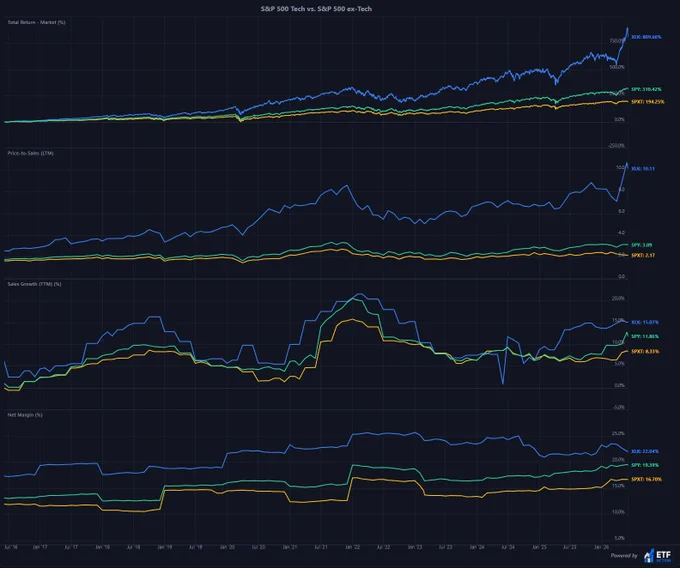Click the Jul '18 date on the x-axis

tap(134, 547)
